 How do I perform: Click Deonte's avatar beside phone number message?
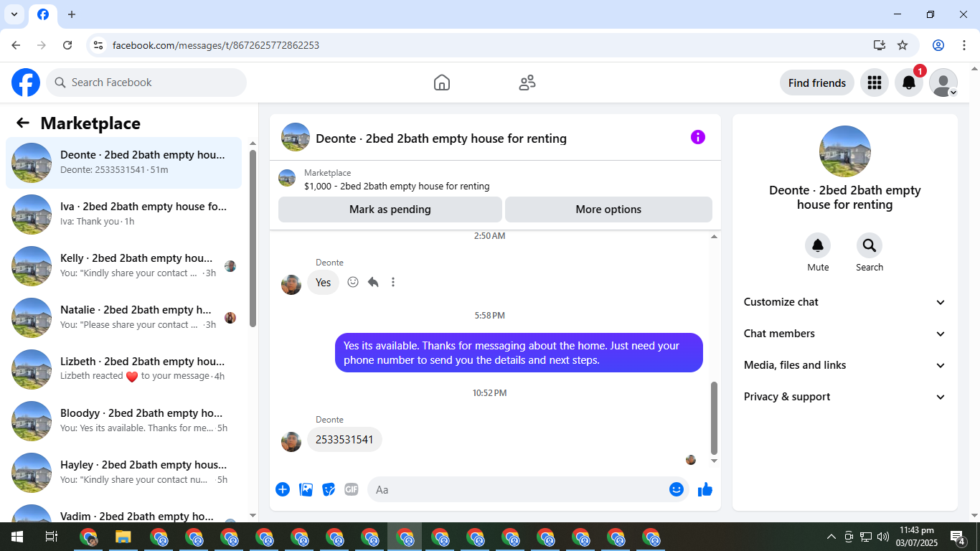(x=291, y=441)
